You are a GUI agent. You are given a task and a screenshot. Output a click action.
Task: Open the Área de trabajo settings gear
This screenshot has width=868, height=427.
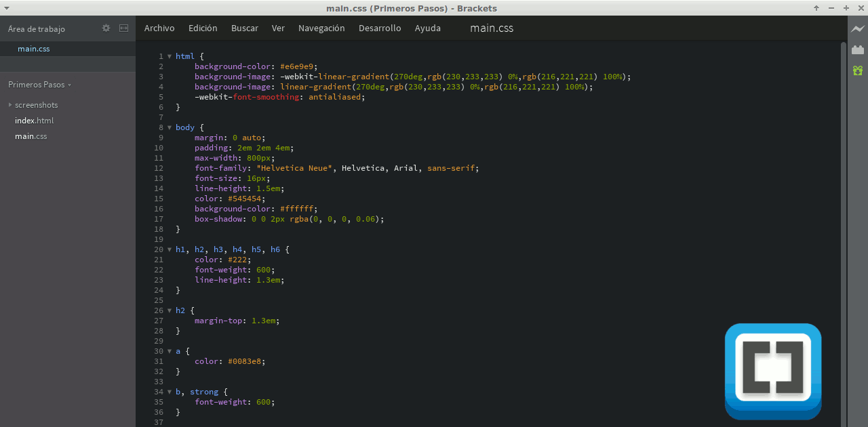pyautogui.click(x=106, y=28)
